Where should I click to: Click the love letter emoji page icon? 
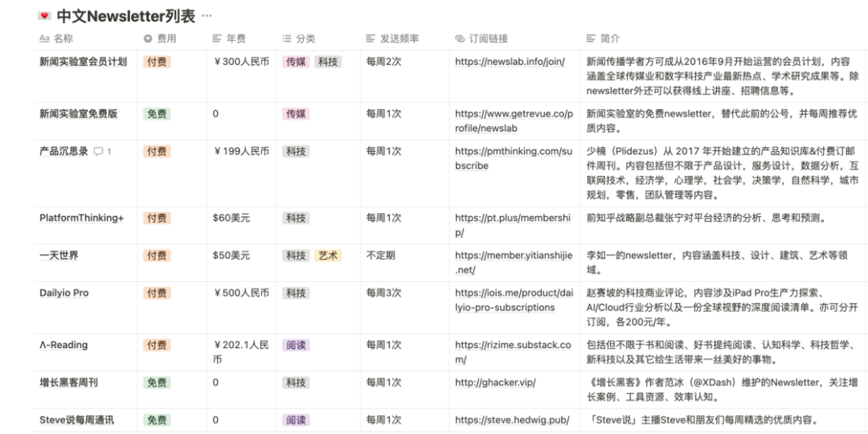point(44,16)
